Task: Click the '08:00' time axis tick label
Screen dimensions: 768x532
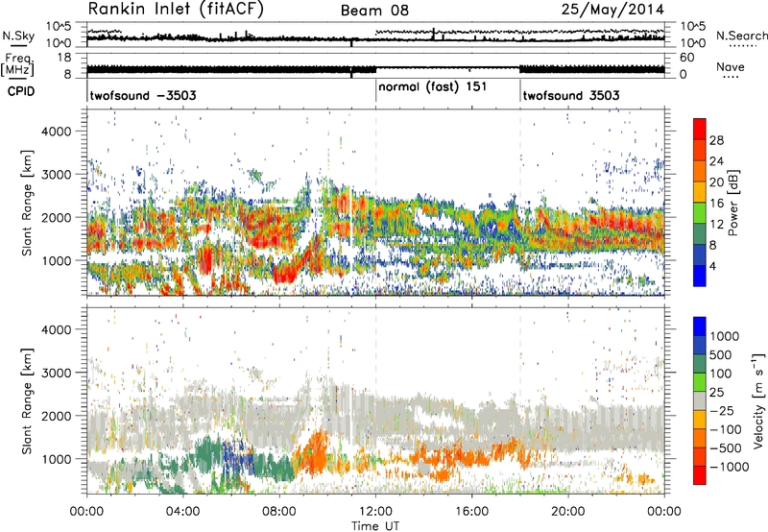Action: coord(279,512)
